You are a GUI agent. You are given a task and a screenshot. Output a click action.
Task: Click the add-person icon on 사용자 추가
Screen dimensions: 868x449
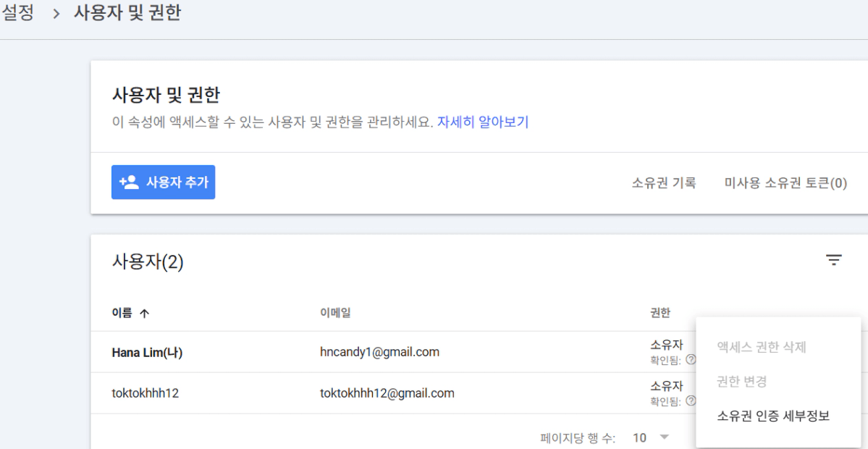click(129, 182)
